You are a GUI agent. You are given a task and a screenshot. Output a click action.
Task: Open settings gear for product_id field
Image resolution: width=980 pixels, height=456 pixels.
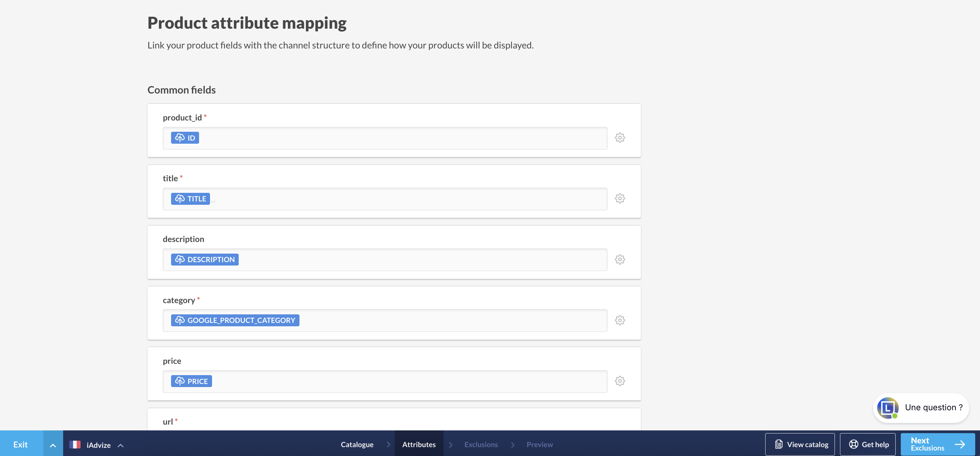620,138
